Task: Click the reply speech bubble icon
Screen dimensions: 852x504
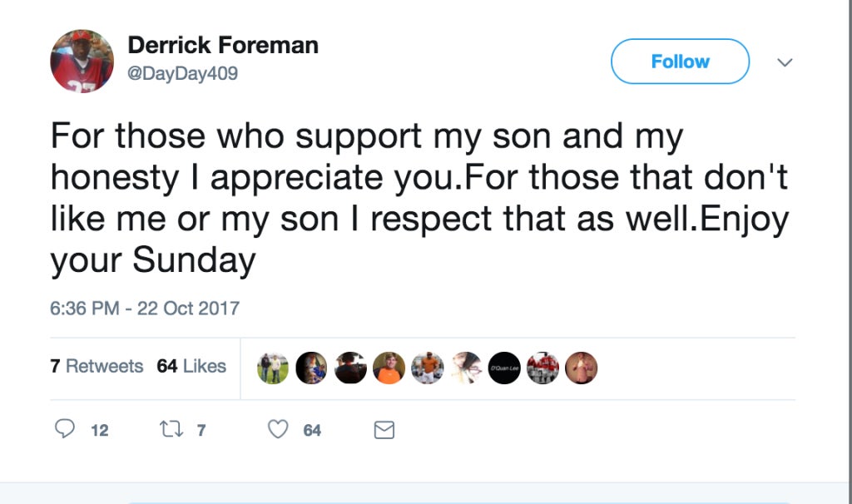Action: click(x=65, y=428)
